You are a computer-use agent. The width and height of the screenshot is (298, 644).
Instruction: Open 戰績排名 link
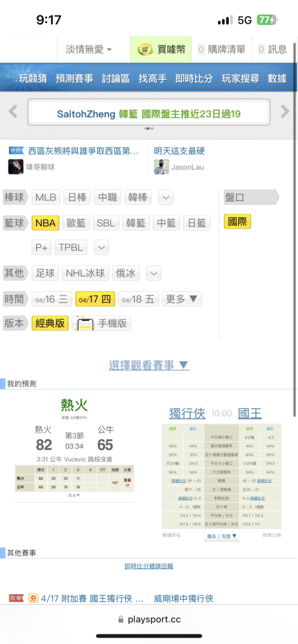(171, 535)
